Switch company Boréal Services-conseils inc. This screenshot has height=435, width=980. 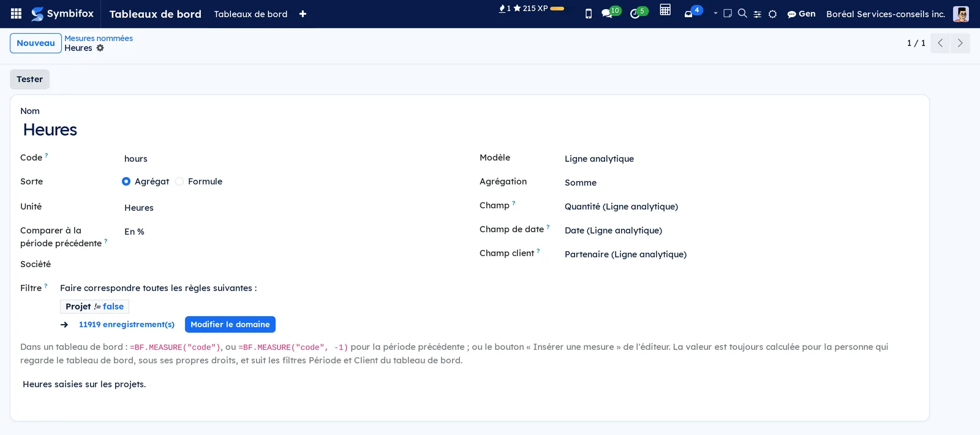point(886,13)
